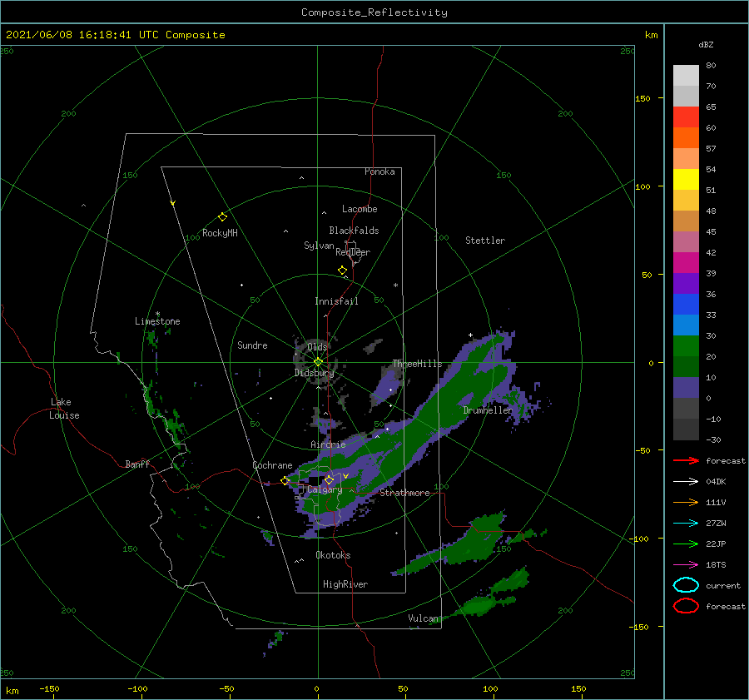Click the Vulcan town label
This screenshot has height=700, width=749.
coord(424,618)
